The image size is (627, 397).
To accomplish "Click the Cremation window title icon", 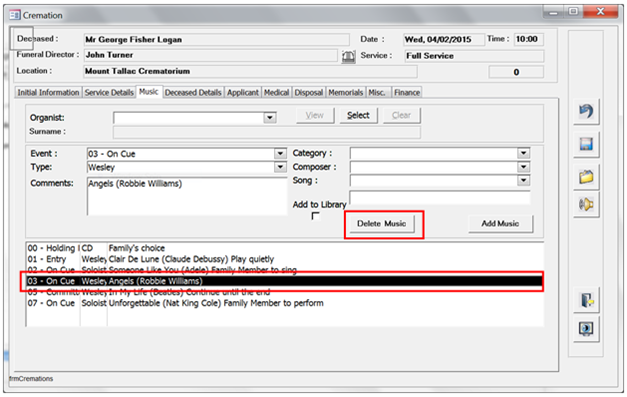I will pyautogui.click(x=15, y=15).
